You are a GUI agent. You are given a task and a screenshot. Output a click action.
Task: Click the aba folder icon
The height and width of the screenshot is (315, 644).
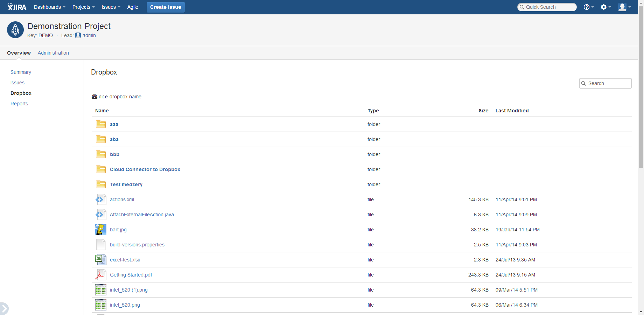(x=101, y=139)
